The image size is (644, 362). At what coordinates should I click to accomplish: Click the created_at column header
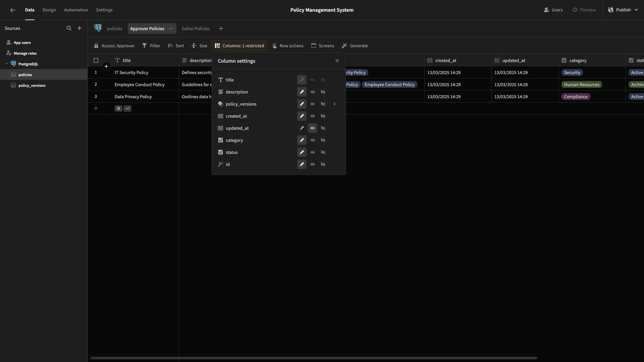coord(458,61)
